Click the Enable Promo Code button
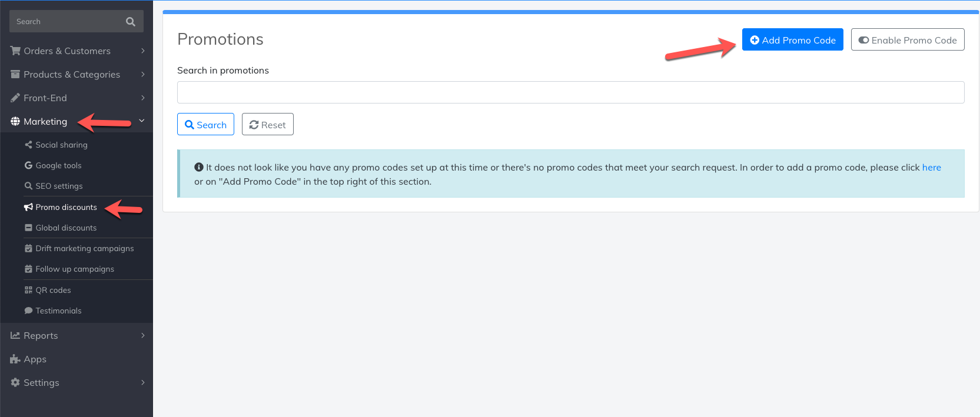 coord(908,39)
